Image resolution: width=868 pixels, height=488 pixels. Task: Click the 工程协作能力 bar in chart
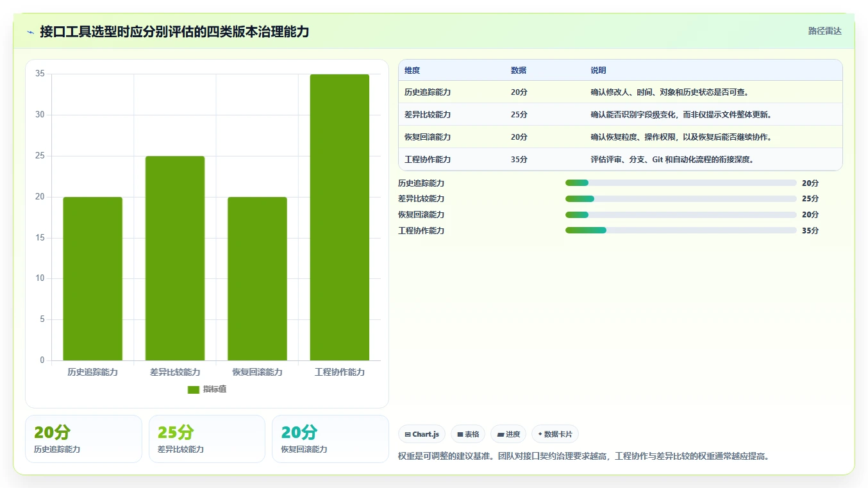[340, 217]
